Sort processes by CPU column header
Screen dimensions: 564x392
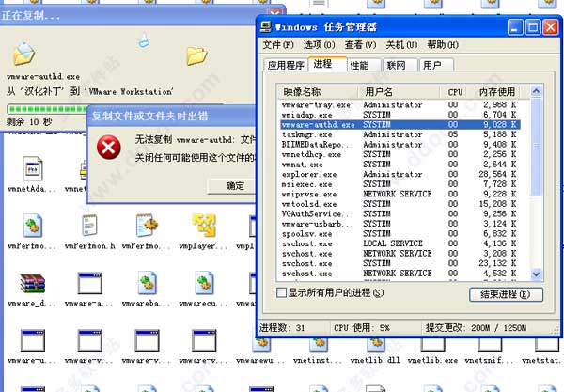tap(455, 92)
